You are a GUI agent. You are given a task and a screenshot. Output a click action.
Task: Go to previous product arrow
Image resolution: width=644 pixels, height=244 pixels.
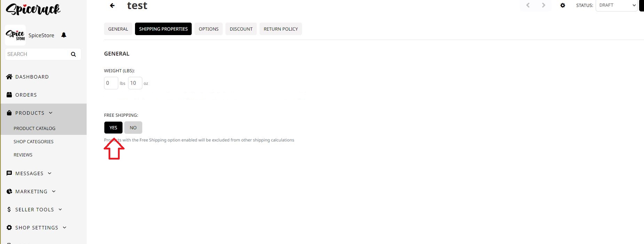point(528,5)
